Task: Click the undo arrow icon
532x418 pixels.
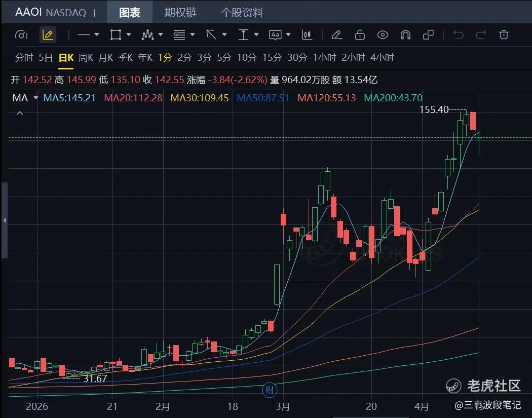Action: tap(459, 34)
